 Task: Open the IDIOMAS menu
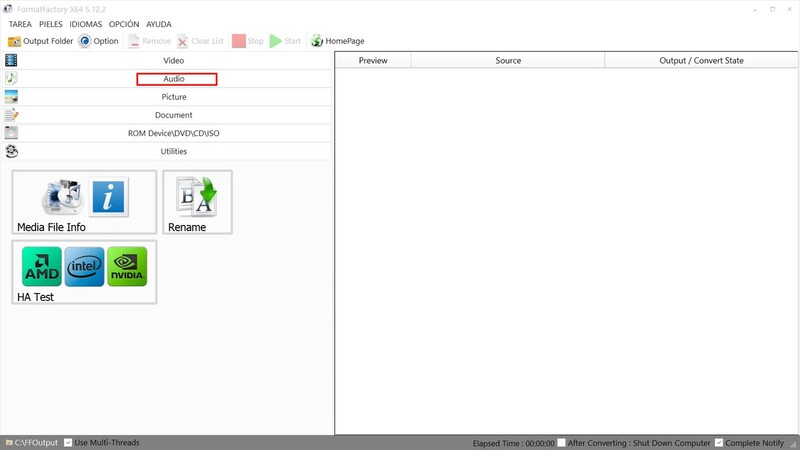pos(86,24)
